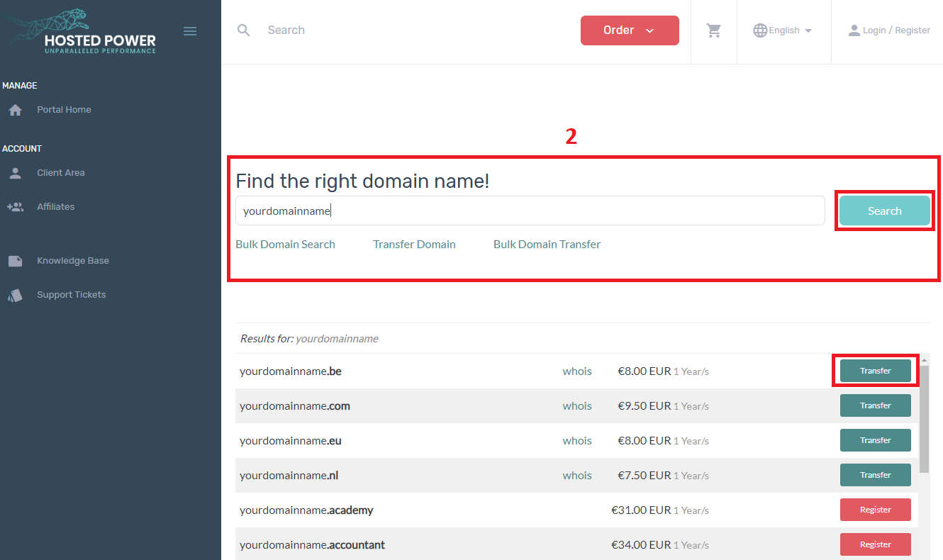Click the Support Tickets icon
Viewport: 943px width, 560px height.
[x=16, y=296]
